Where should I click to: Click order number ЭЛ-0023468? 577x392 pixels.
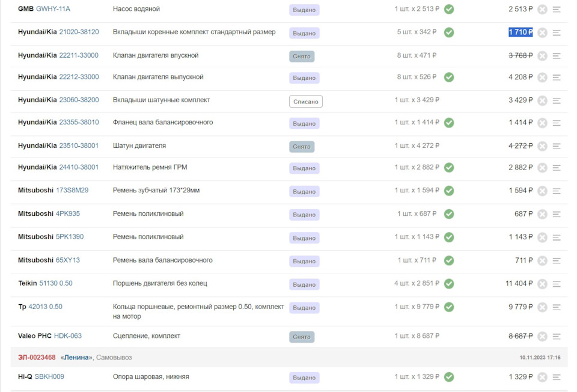[37, 357]
